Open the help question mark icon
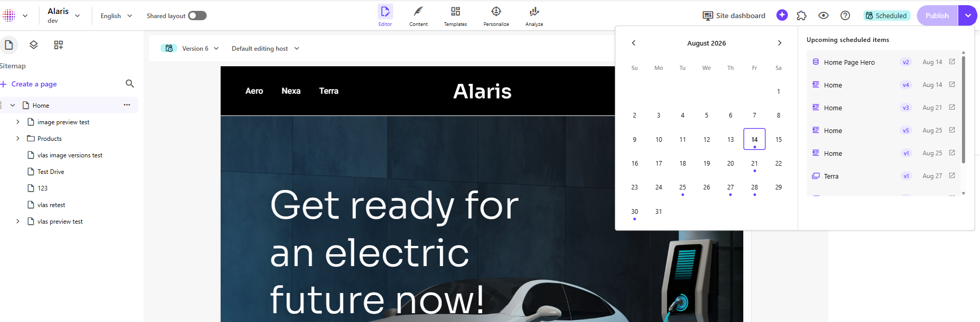The width and height of the screenshot is (980, 322). pos(845,16)
